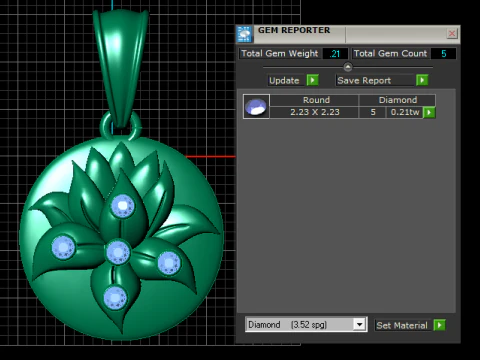Click the Total Gem Weight value .21

click(335, 54)
